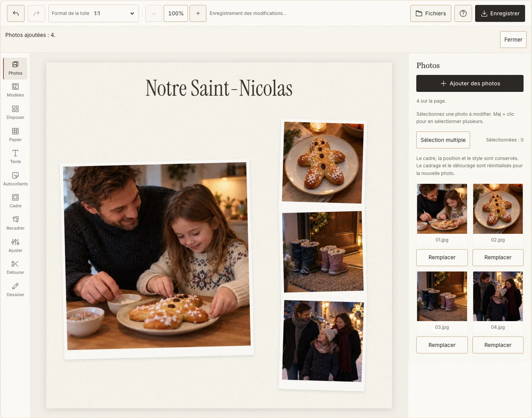This screenshot has height=418, width=532.
Task: Replace photo 01.jpg with Remplacer
Action: tap(442, 257)
